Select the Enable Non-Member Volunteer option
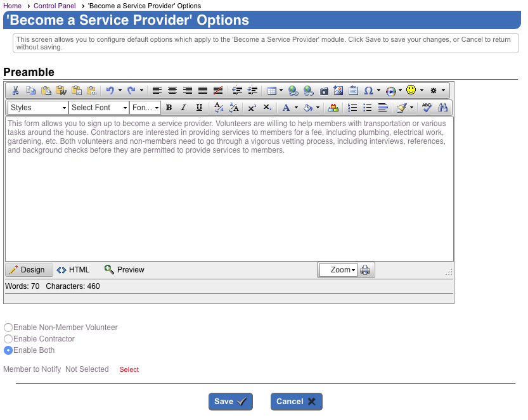This screenshot has width=528, height=420. tap(7, 328)
